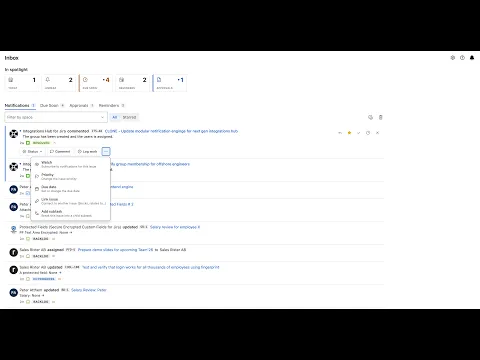Open Test and verify that login works link
The image size is (480, 360).
[x=151, y=267]
